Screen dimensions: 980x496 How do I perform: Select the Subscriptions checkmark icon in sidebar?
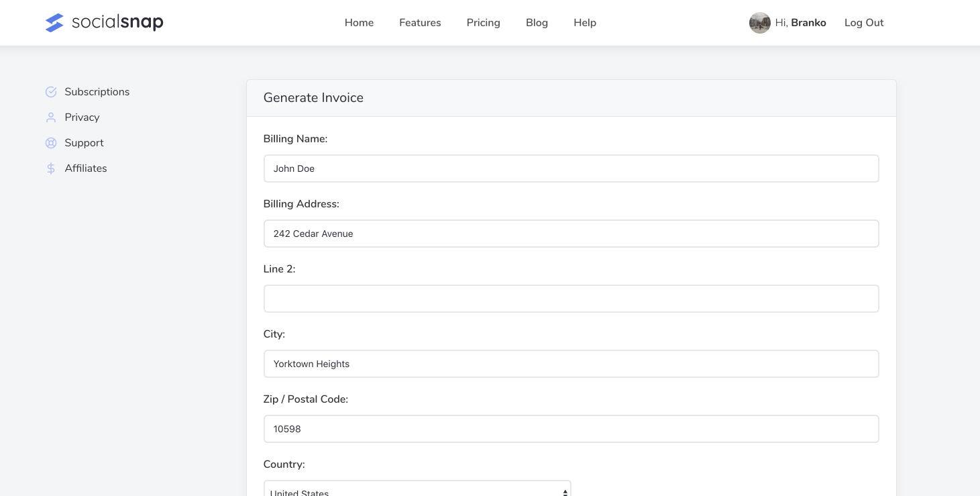point(51,92)
